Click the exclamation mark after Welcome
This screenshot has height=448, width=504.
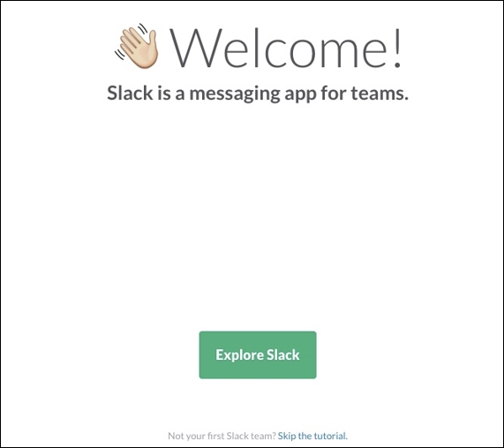397,48
